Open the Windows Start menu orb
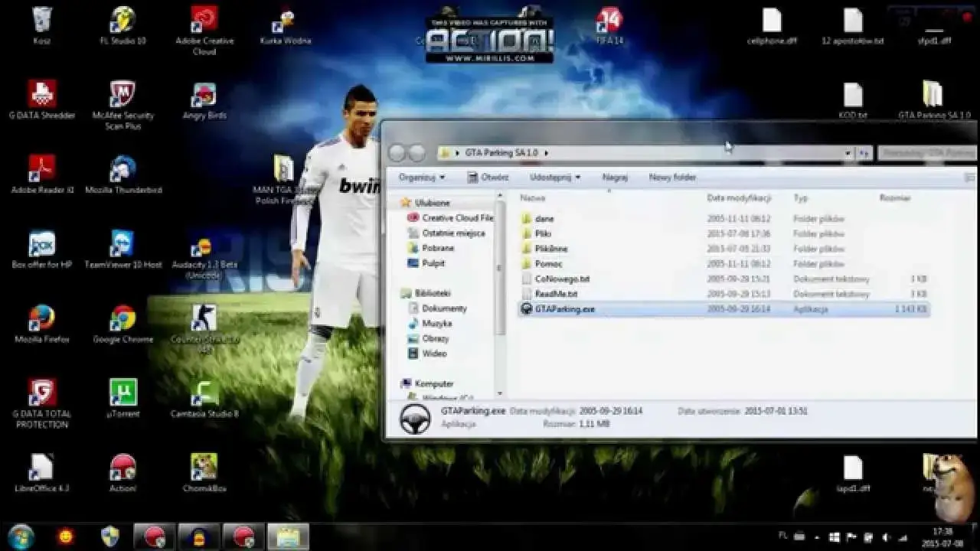 pyautogui.click(x=21, y=536)
